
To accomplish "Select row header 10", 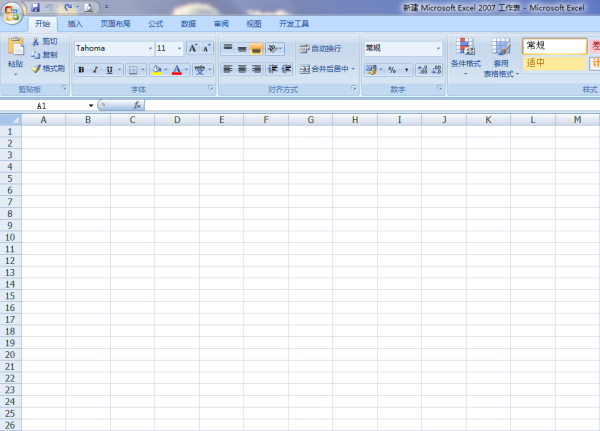I will (x=10, y=237).
